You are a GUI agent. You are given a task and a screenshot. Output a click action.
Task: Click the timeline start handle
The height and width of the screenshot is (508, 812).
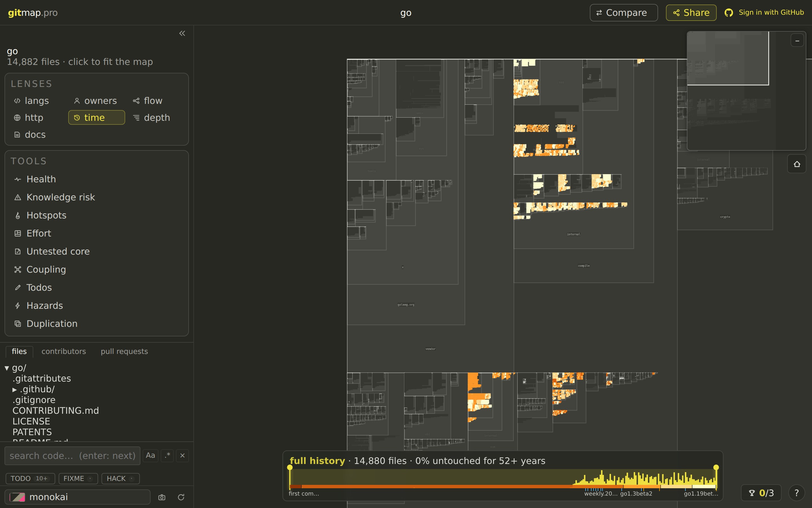pyautogui.click(x=290, y=467)
